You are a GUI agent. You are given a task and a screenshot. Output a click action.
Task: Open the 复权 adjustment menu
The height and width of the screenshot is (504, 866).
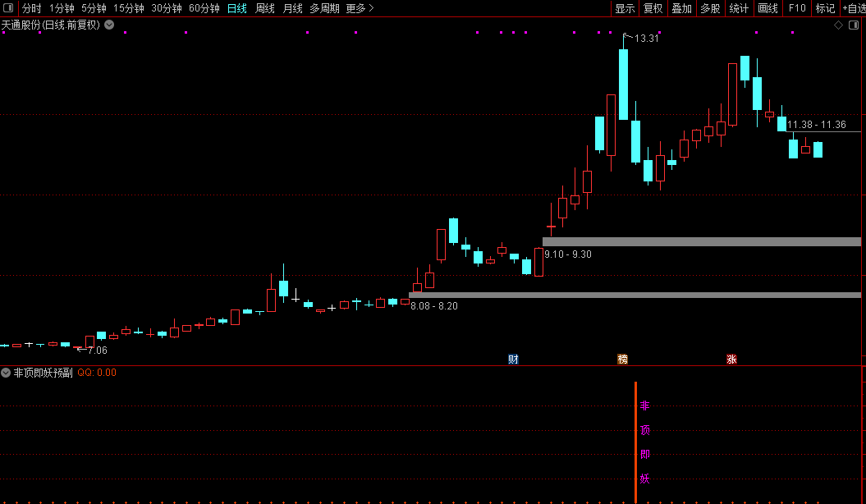653,8
